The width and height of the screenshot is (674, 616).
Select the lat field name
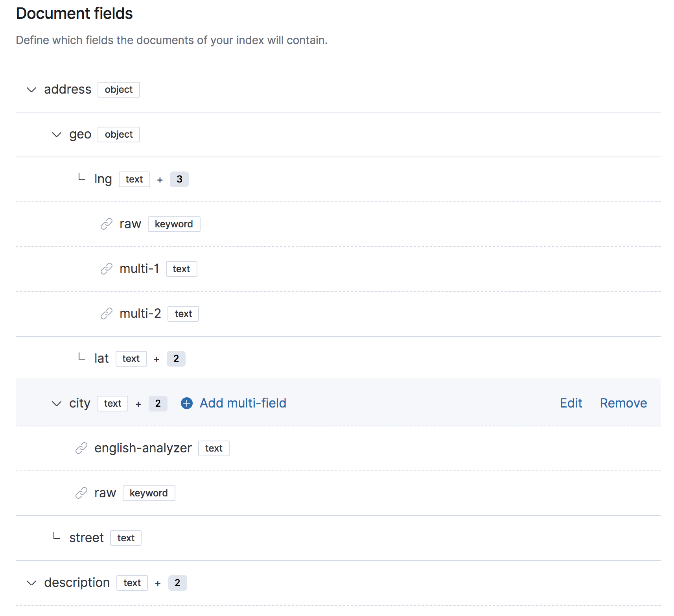101,358
